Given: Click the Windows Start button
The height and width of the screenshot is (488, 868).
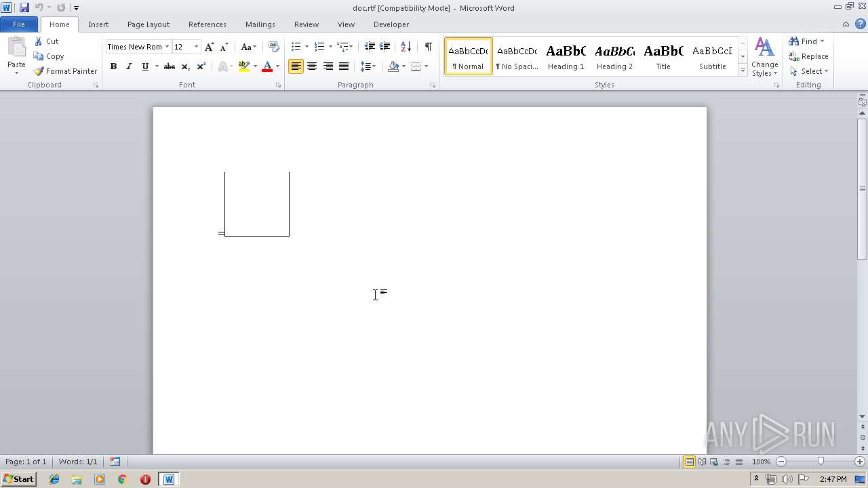Looking at the screenshot, I should pos(18,479).
